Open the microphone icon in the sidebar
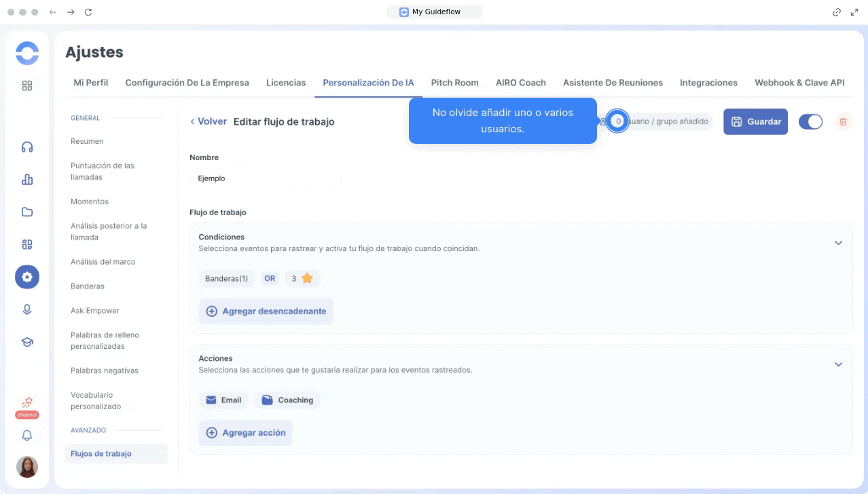This screenshot has width=868, height=494. coord(27,309)
